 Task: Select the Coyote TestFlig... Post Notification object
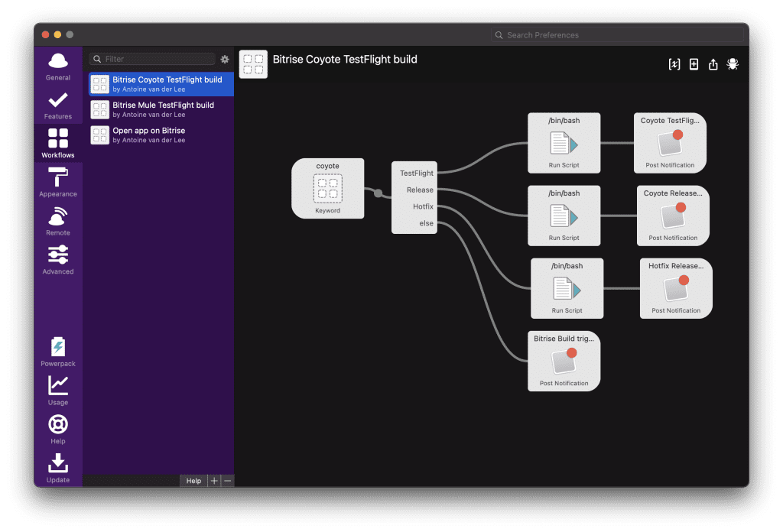click(x=670, y=143)
